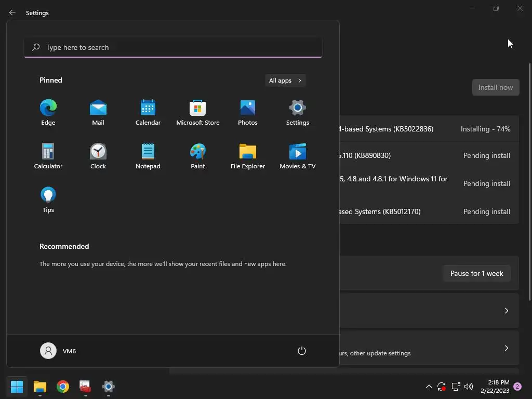Open the red toolbox app in taskbar
This screenshot has width=532, height=399.
pyautogui.click(x=85, y=386)
